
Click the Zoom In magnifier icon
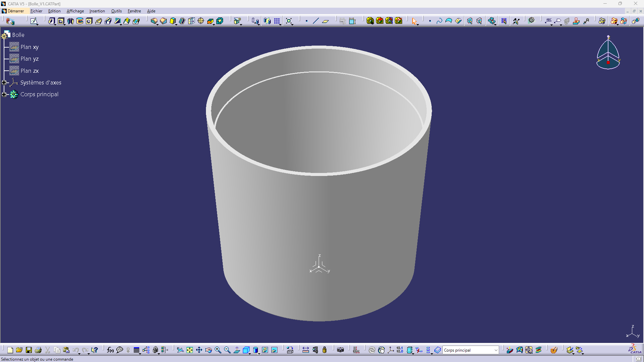tap(218, 350)
